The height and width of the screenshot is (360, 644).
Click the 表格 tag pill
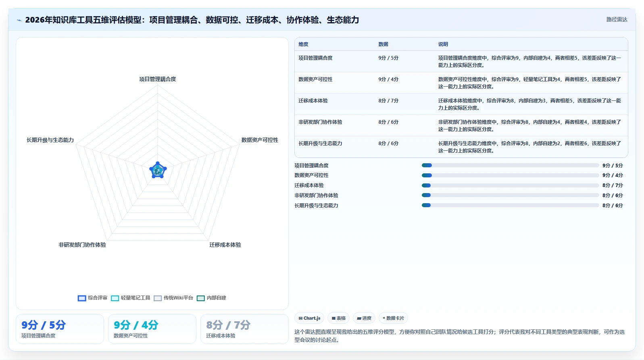point(338,318)
